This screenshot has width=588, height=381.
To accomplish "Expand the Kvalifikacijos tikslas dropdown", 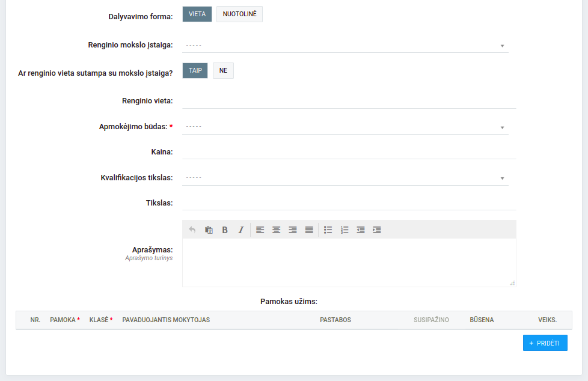I will [345, 178].
